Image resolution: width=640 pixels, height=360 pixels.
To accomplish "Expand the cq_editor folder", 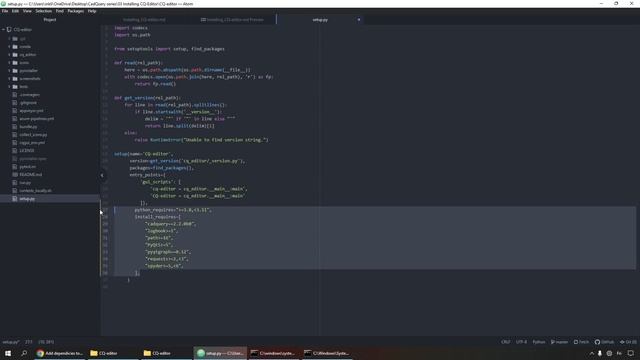I will (x=10, y=55).
